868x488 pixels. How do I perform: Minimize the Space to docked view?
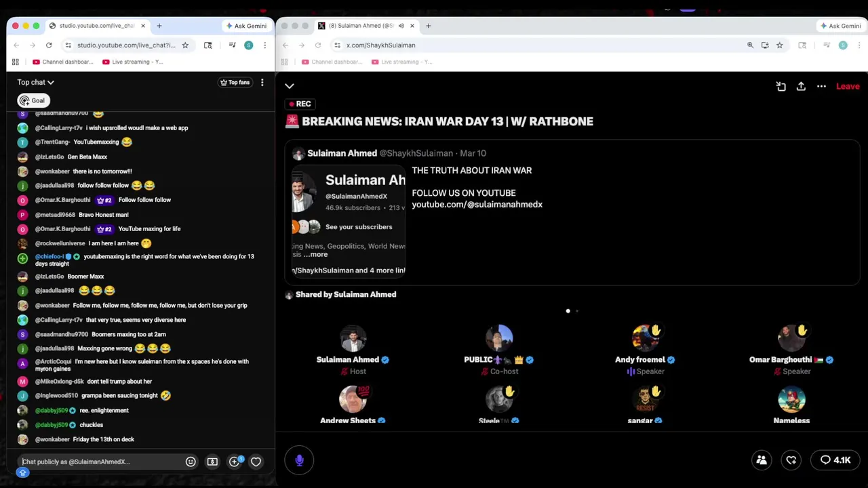[781, 86]
